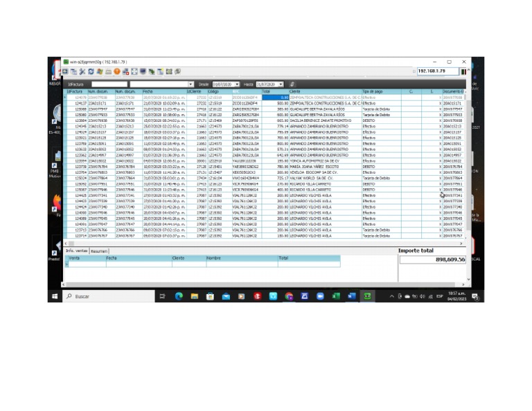
Task: Open Excel from the taskbar
Action: click(x=336, y=296)
